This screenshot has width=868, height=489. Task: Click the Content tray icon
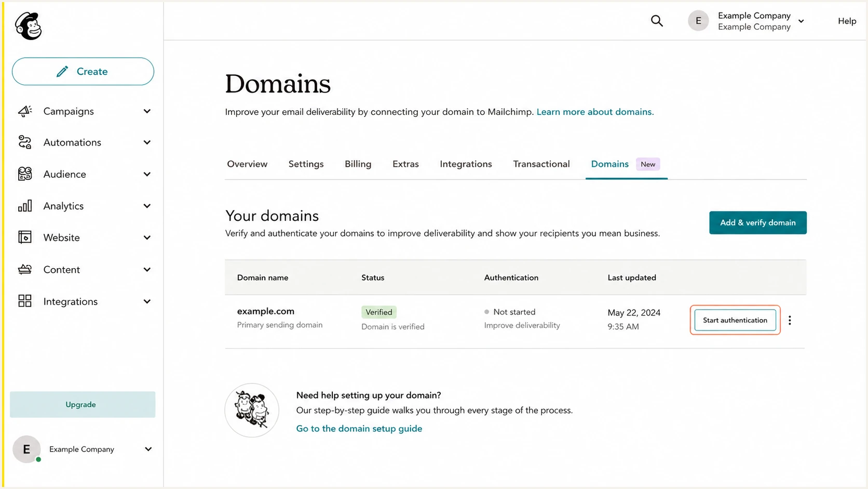click(25, 269)
